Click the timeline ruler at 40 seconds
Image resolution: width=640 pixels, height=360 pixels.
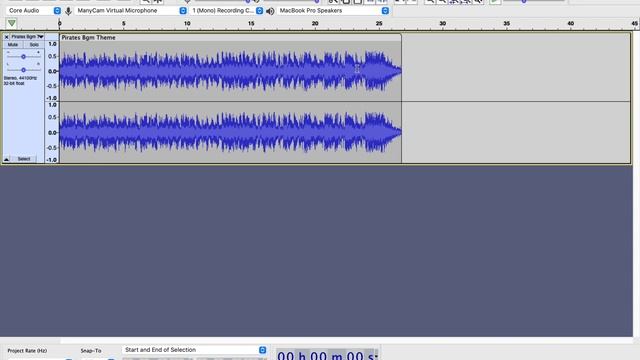tap(571, 24)
